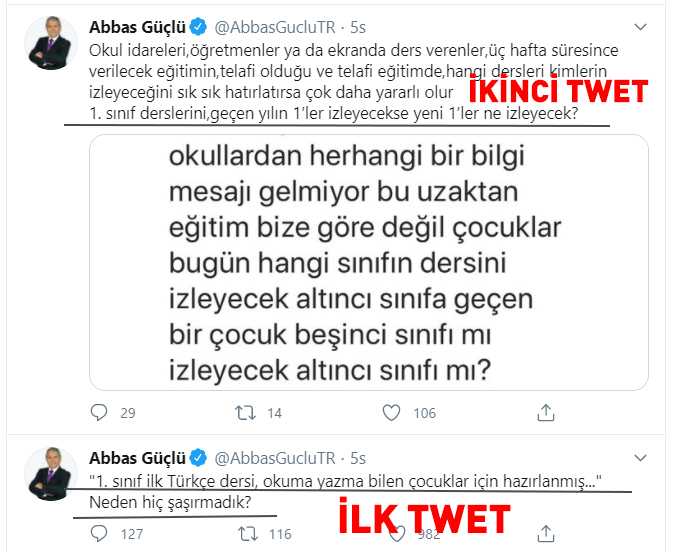Click the 5s timestamp on the top tweet
686x552 pixels.
pyautogui.click(x=358, y=27)
